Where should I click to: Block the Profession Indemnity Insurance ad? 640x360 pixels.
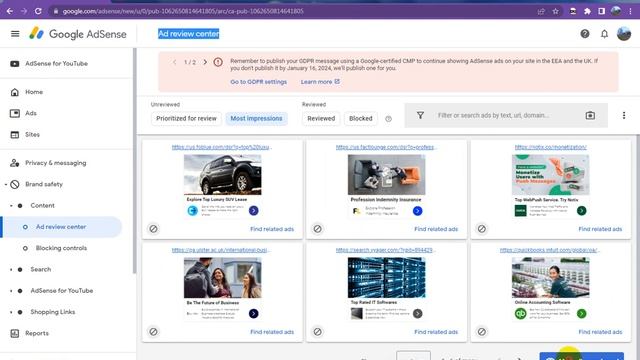point(317,229)
